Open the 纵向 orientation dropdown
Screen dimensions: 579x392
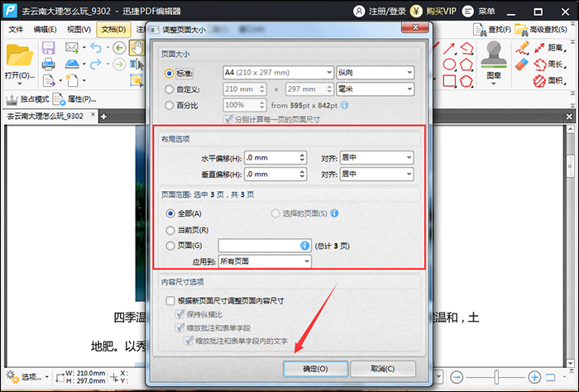(x=376, y=73)
